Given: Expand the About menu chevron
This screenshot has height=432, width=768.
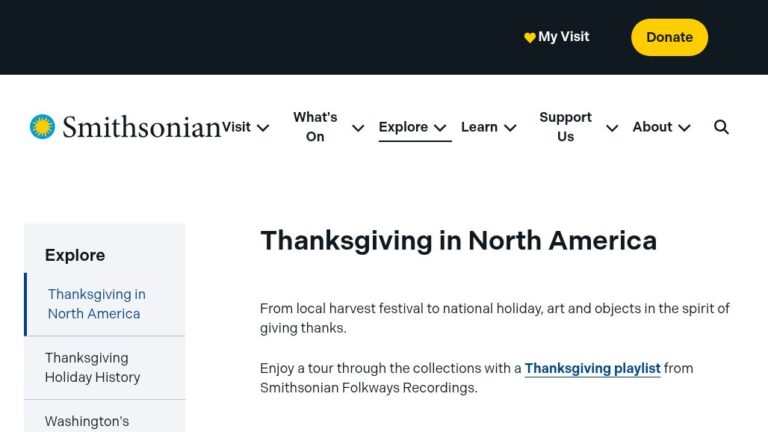Looking at the screenshot, I should click(684, 128).
